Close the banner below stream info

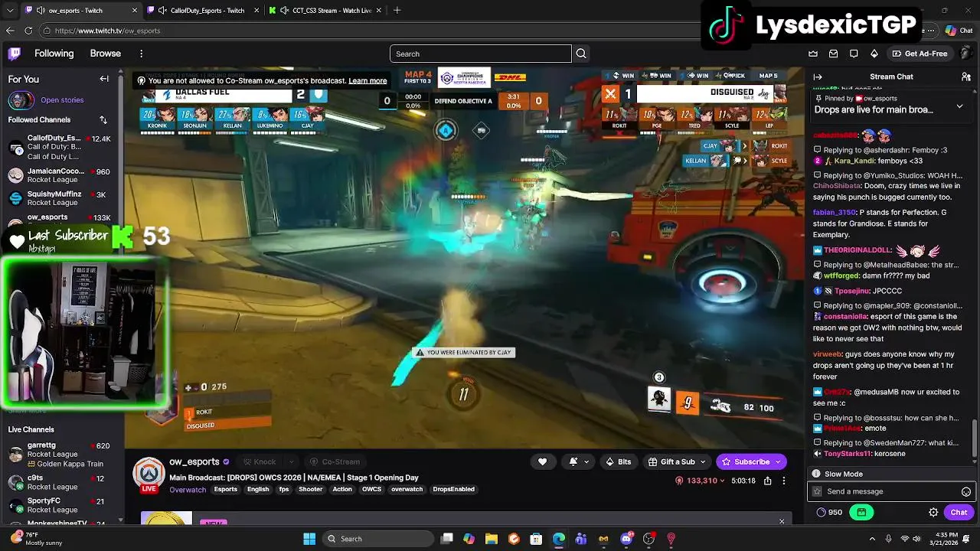click(782, 521)
